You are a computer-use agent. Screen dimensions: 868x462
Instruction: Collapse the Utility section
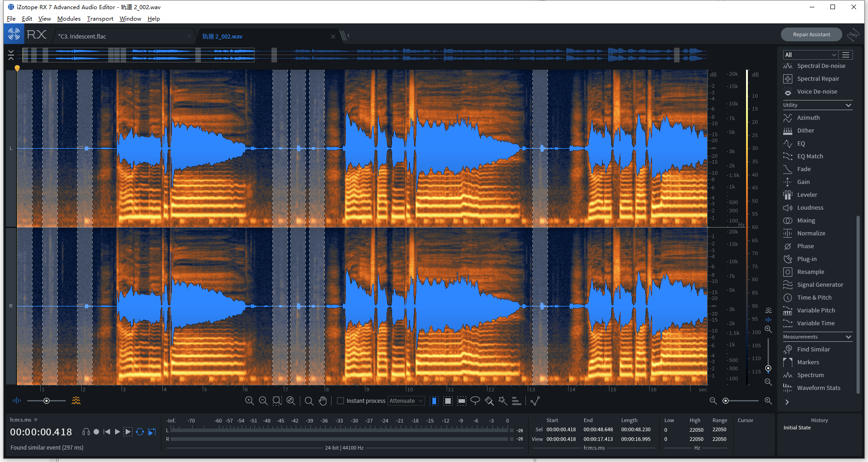(x=848, y=106)
